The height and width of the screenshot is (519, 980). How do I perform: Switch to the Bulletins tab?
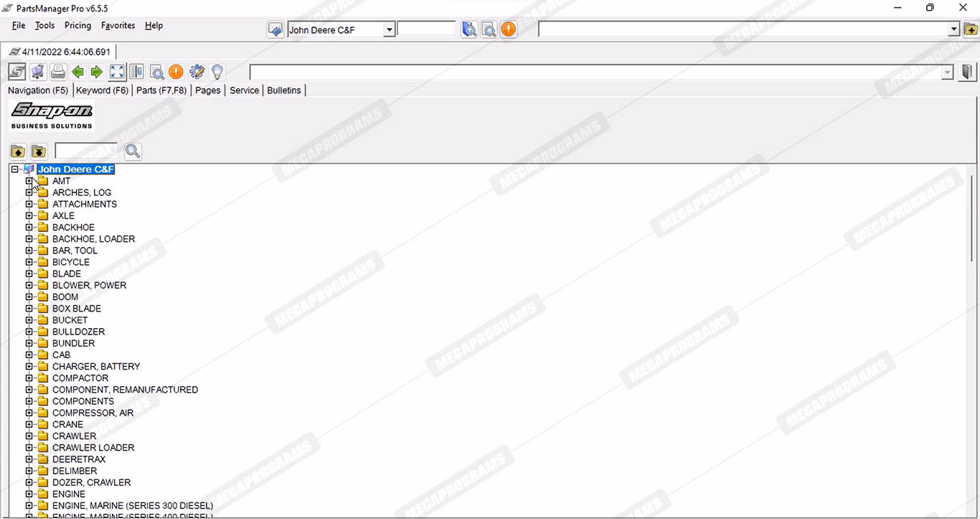click(284, 90)
